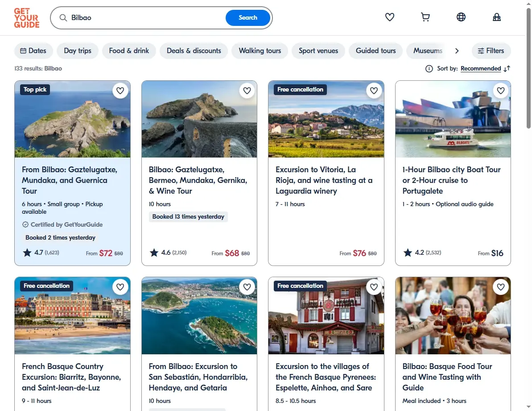Open Excursion to Vitoria, La Rioja title

click(324, 180)
